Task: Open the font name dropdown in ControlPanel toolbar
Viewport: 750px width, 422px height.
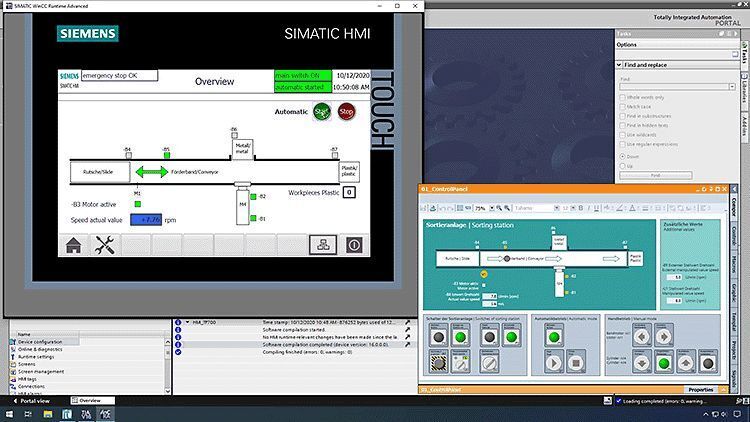Action: (x=556, y=208)
